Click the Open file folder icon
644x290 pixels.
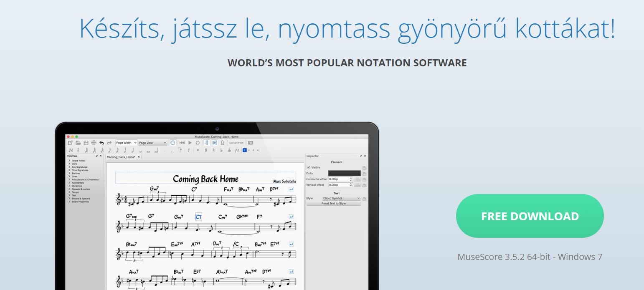78,143
